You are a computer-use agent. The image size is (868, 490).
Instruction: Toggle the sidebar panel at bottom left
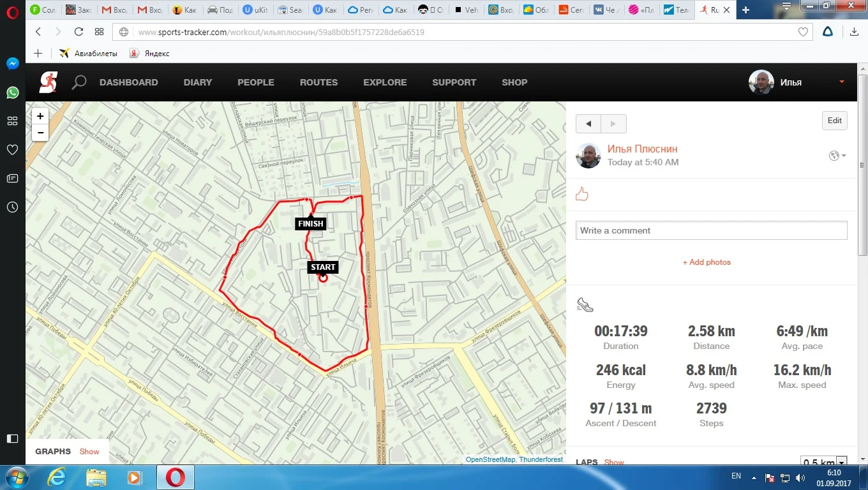point(12,438)
